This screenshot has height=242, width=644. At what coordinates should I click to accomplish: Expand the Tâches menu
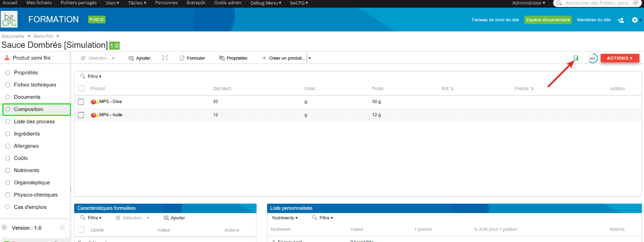137,3
